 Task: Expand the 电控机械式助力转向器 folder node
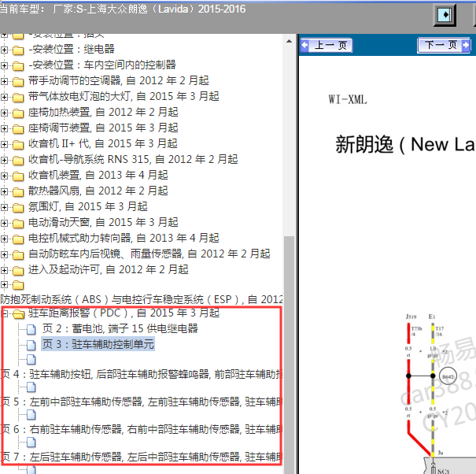pos(4,239)
